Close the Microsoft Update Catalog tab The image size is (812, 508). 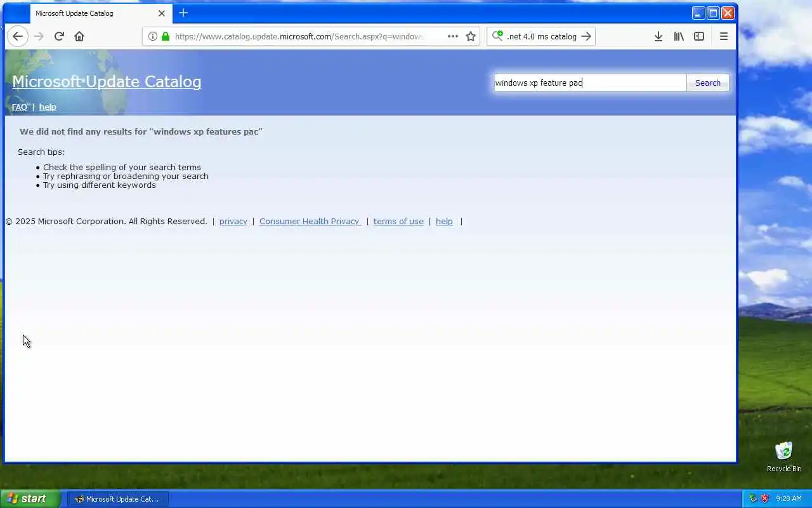[162, 13]
